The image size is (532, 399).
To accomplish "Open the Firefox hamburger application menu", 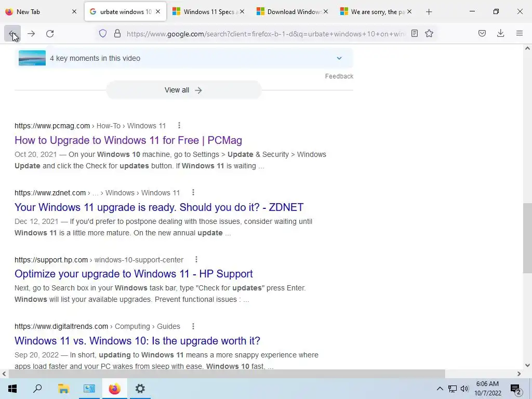I will coord(520,34).
